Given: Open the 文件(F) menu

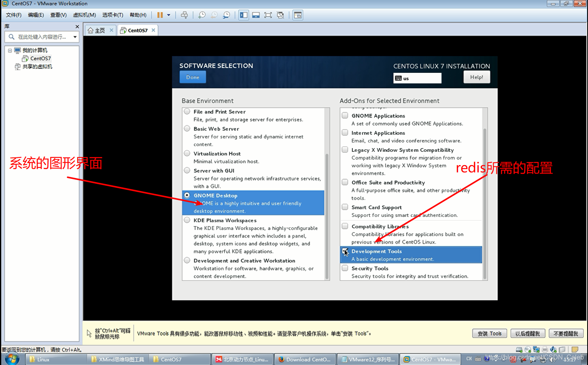Looking at the screenshot, I should (x=14, y=15).
